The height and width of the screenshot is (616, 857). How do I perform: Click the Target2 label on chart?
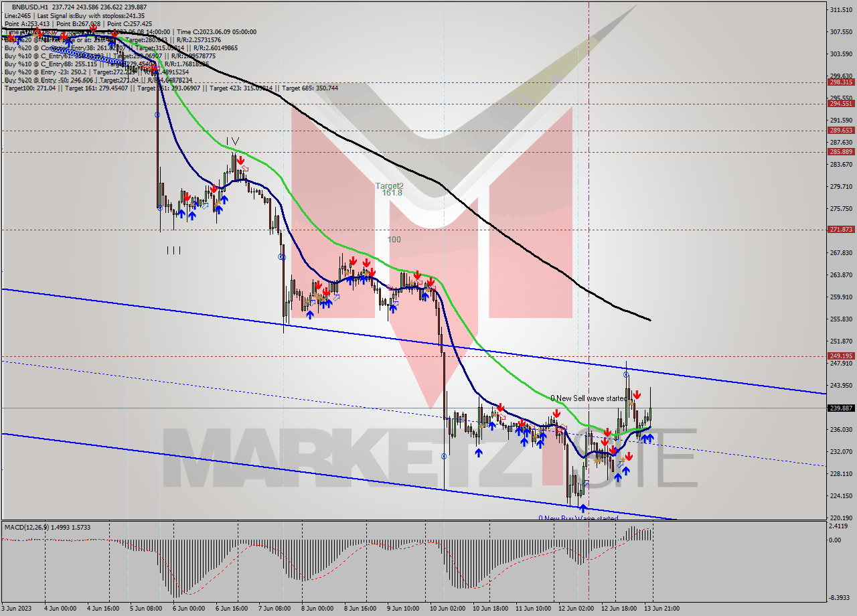[x=389, y=185]
